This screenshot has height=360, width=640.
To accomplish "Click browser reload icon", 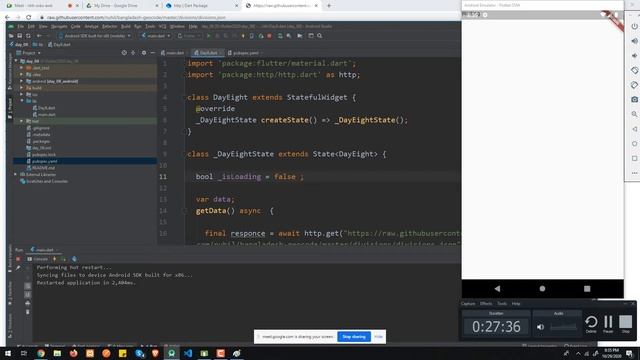I will click(x=29, y=18).
